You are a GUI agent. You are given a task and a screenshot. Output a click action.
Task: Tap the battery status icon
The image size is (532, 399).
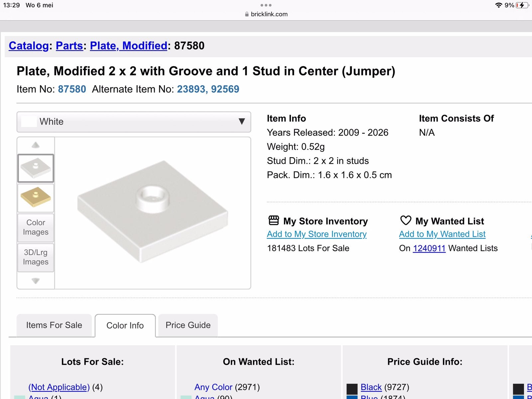click(x=522, y=5)
